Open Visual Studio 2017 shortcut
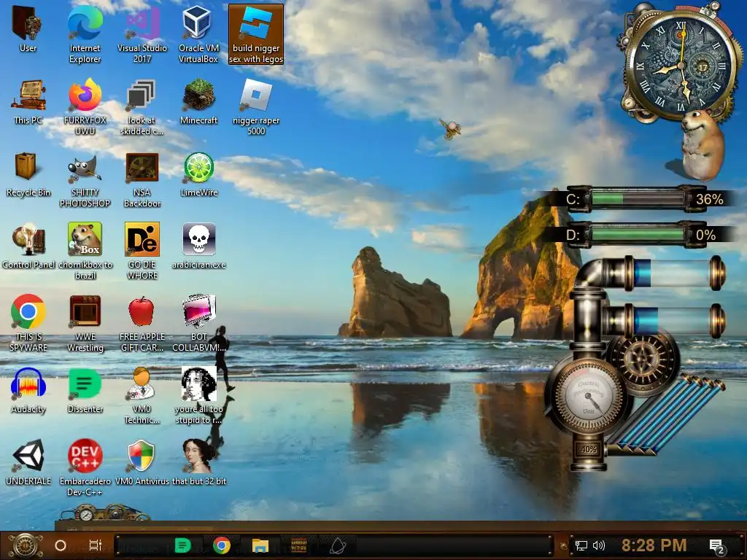The image size is (747, 560). [142, 34]
